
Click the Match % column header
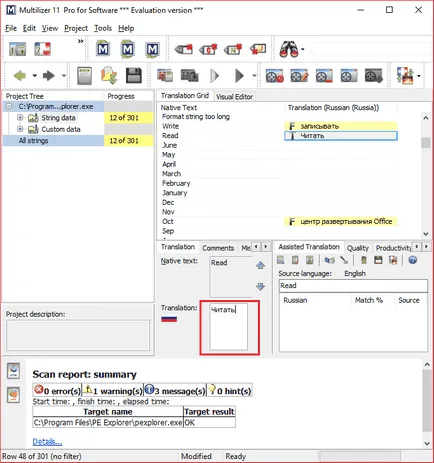369,300
